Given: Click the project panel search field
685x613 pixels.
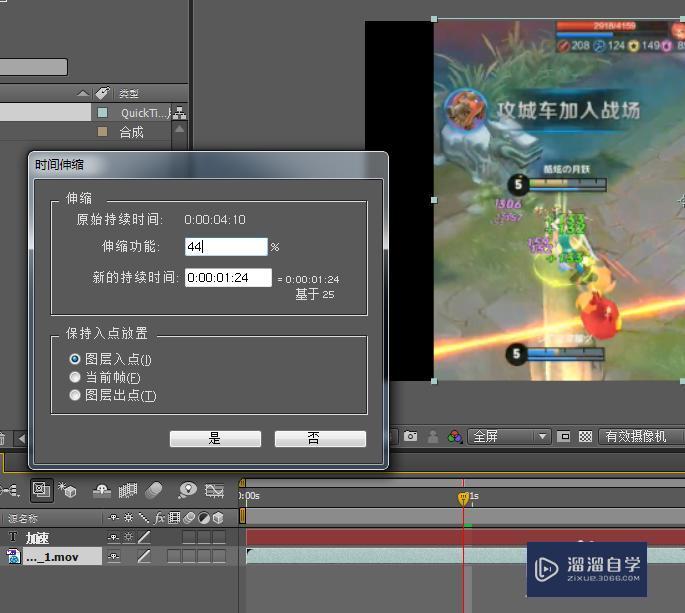Looking at the screenshot, I should pos(34,67).
